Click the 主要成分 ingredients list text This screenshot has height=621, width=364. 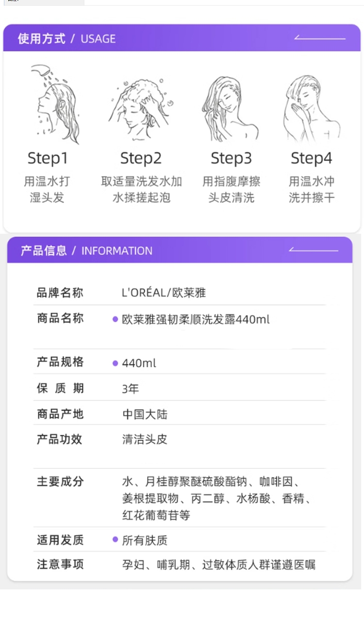(x=217, y=499)
